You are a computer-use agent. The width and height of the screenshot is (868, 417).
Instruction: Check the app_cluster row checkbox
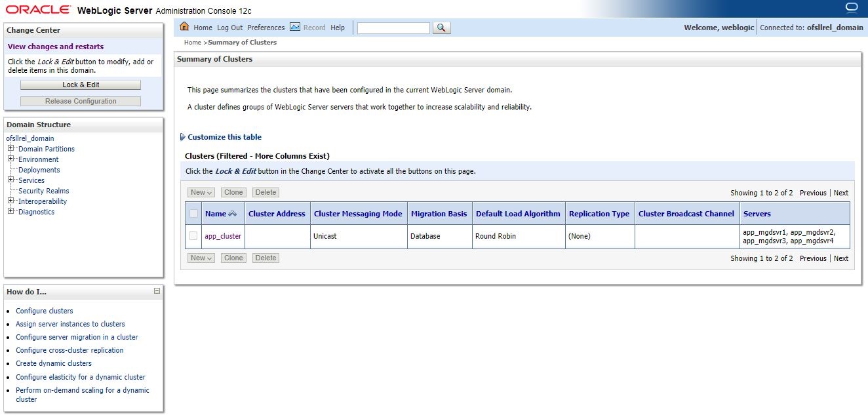coord(193,236)
